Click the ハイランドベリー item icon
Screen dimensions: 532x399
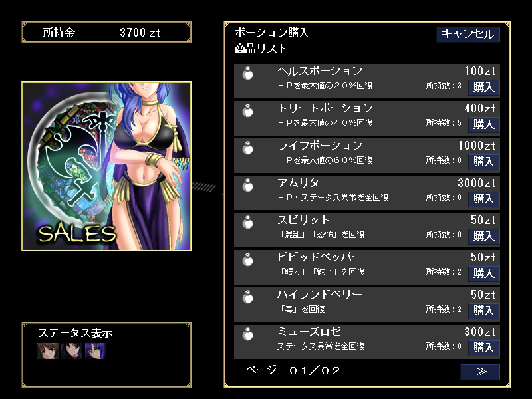[248, 297]
